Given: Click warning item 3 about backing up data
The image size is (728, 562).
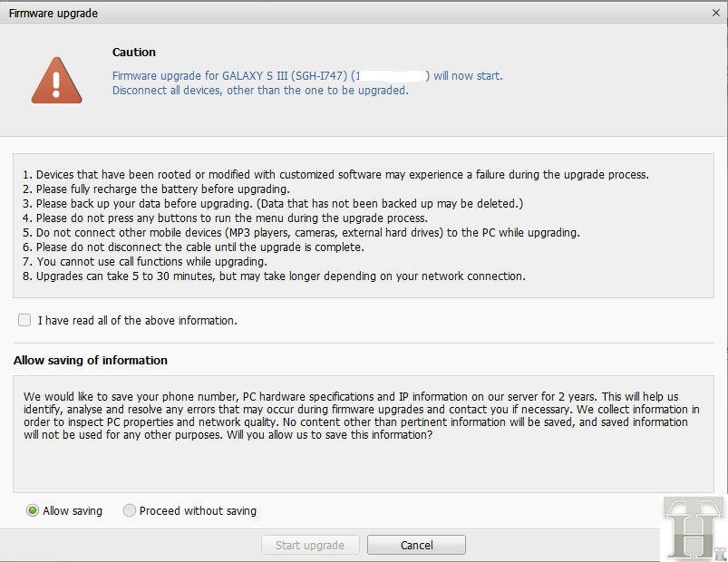Looking at the screenshot, I should (272, 204).
